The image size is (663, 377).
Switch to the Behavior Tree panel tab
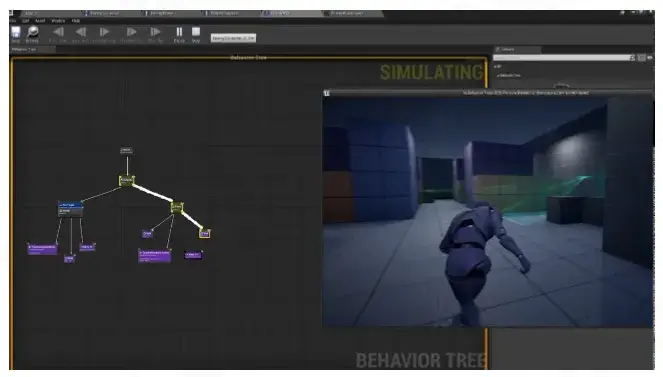tap(24, 49)
